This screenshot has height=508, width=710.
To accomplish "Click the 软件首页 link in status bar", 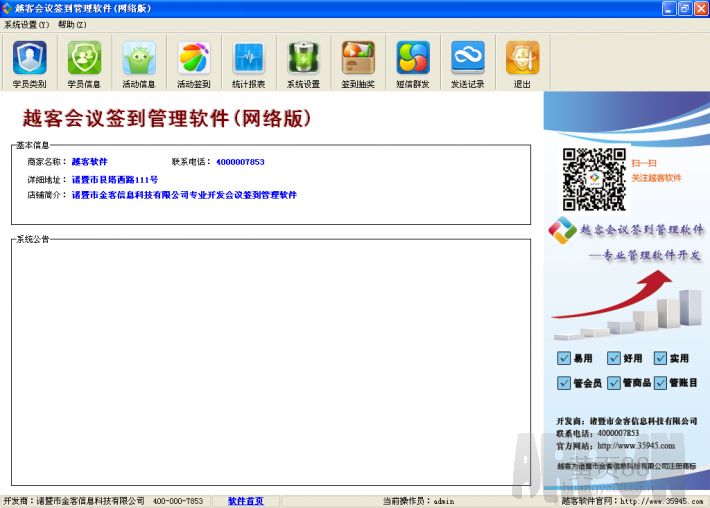I will click(246, 501).
